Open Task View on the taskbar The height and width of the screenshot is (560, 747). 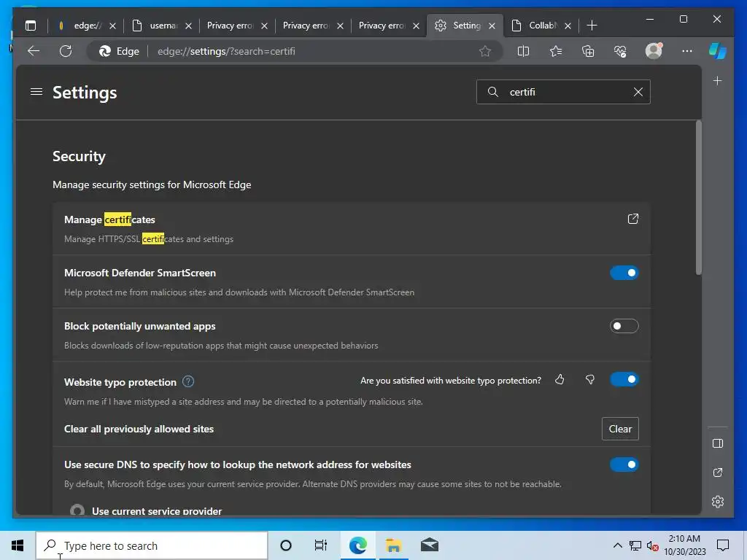(x=321, y=545)
